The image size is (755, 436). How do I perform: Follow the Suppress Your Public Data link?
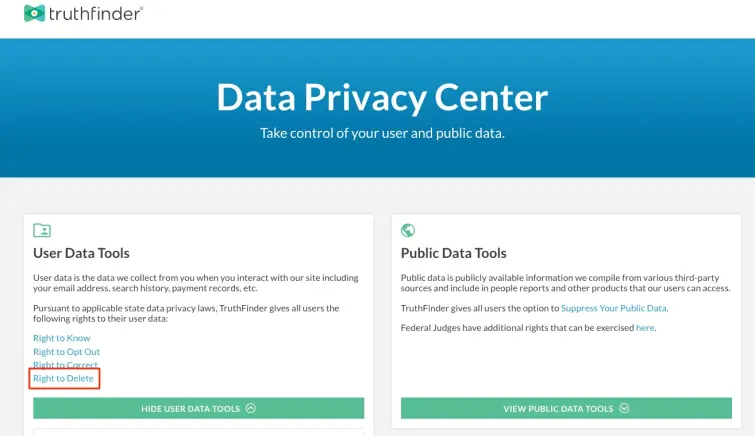[613, 308]
